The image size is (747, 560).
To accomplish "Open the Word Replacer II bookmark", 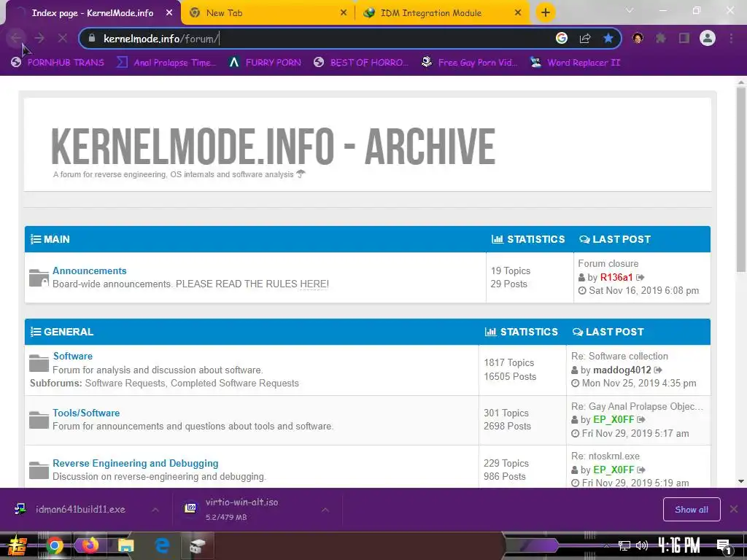I will (x=576, y=63).
